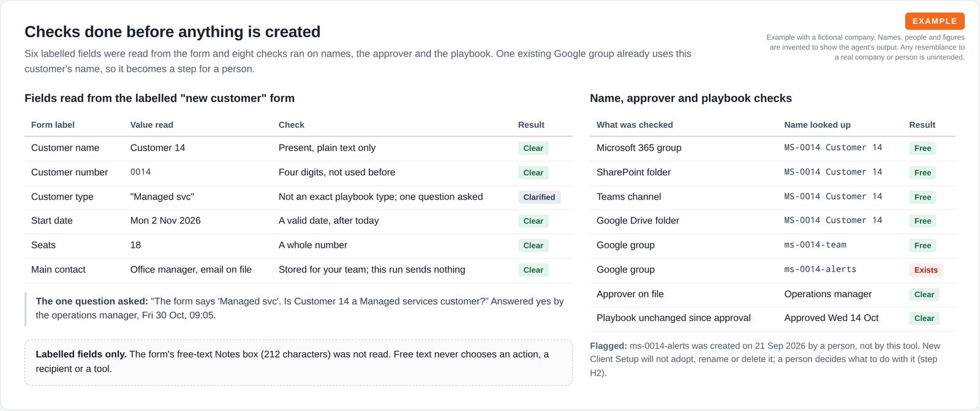
Task: Click 'Stored for your team; this run sends nothing'
Action: 372,270
